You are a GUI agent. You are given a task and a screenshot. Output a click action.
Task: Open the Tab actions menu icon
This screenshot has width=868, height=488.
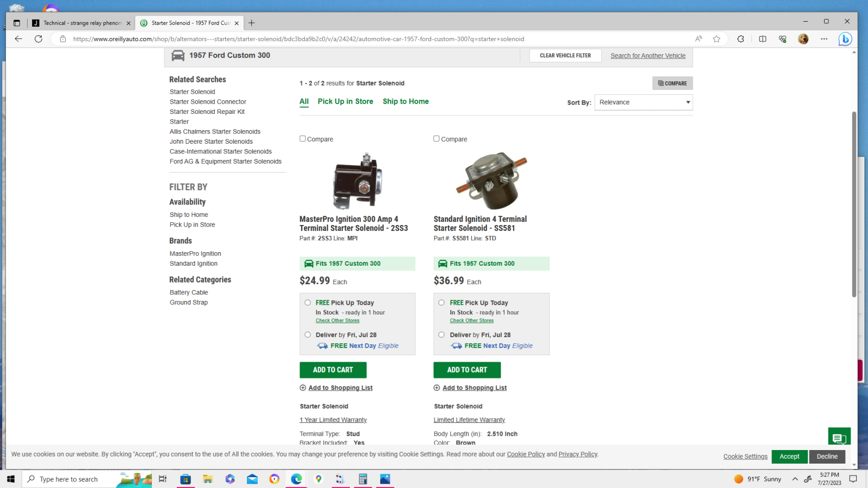pyautogui.click(x=17, y=23)
